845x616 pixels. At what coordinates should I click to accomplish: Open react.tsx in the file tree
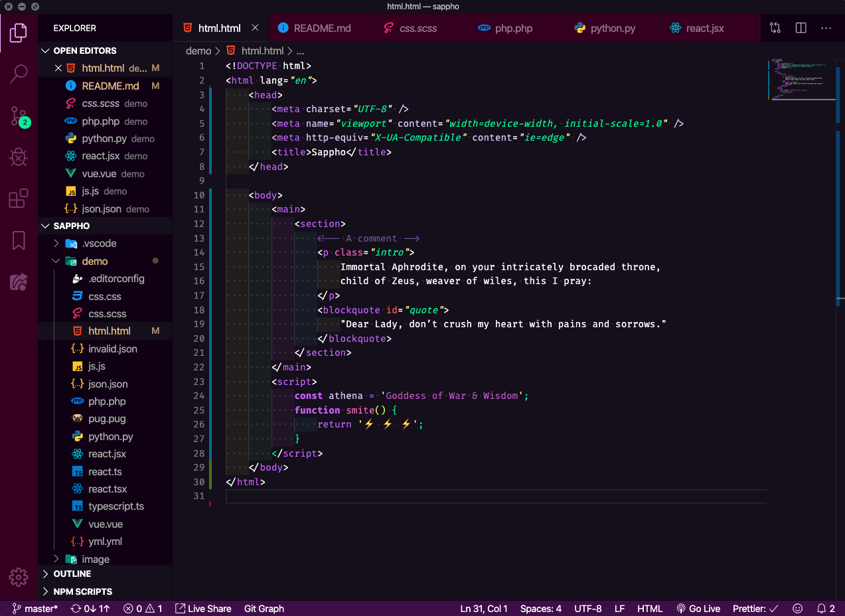click(105, 489)
